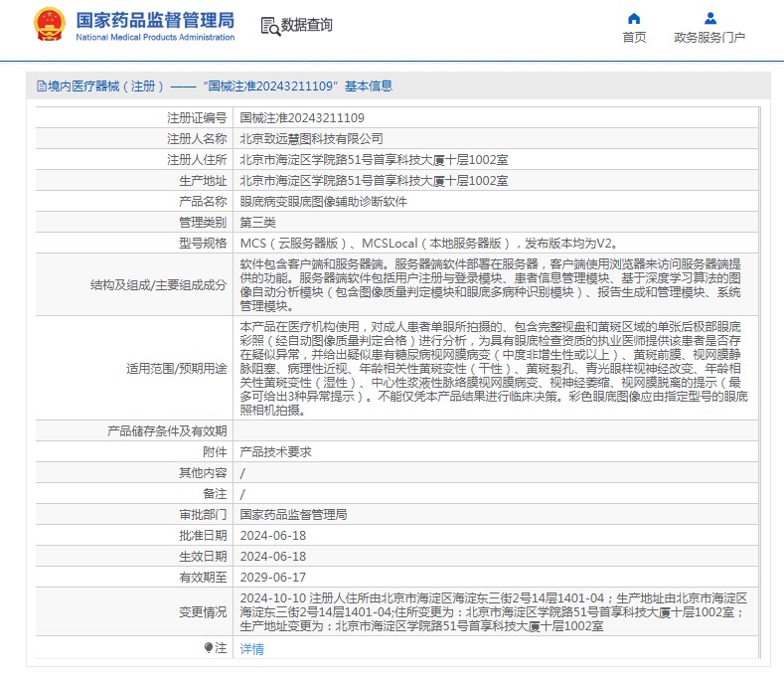This screenshot has height=678, width=784.
Task: Click the 其他内容 row label
Action: (x=203, y=473)
